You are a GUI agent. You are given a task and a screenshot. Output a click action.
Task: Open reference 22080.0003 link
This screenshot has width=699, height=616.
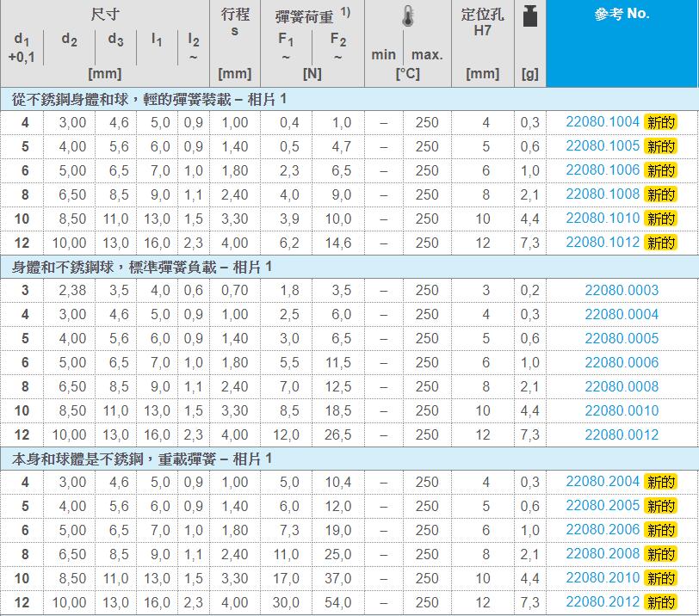622,291
